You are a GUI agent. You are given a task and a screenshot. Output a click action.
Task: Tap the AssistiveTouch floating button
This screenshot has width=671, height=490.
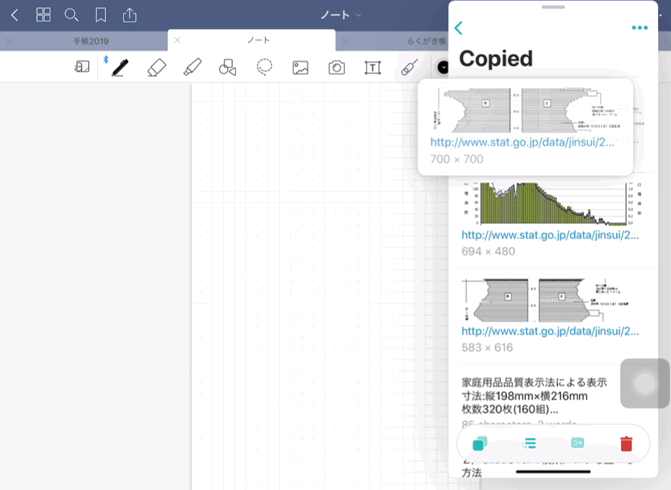645,383
